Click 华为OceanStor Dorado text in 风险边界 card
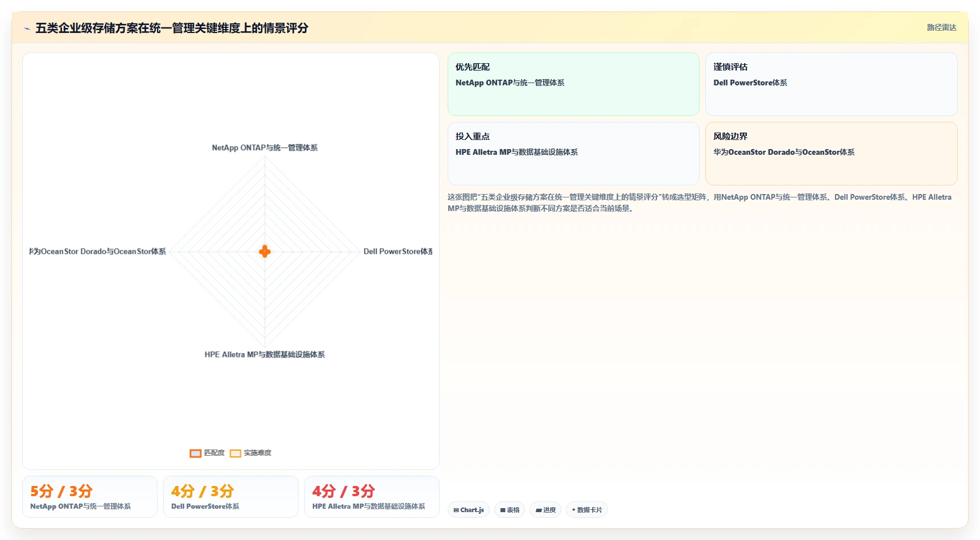The width and height of the screenshot is (980, 540). click(x=784, y=152)
